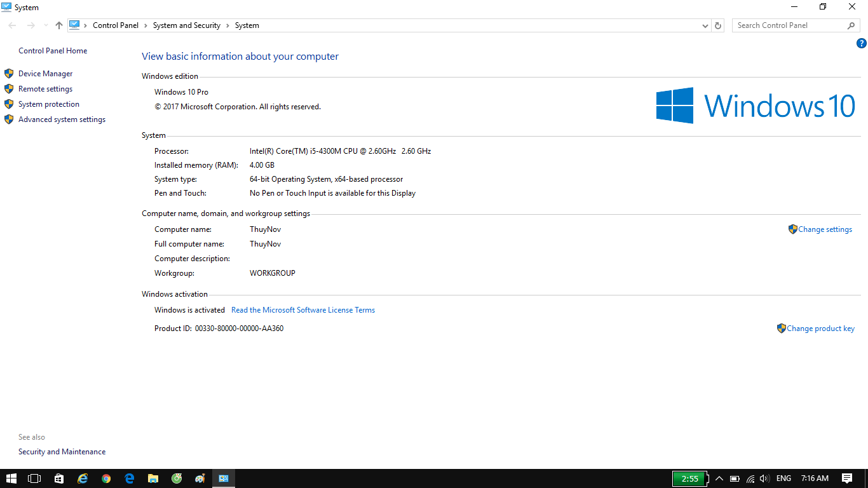Select the i5-4300M processor value text

pos(340,151)
